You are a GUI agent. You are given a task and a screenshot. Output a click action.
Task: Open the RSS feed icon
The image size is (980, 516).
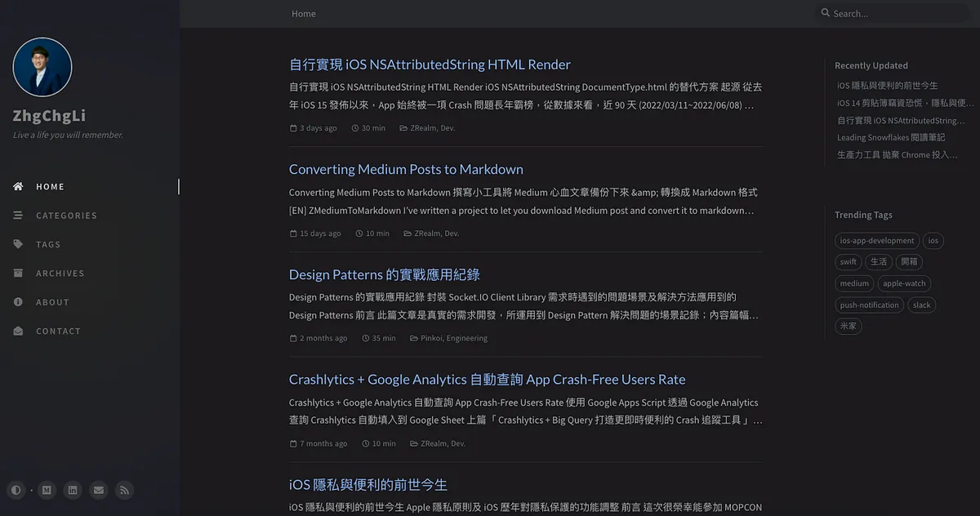pos(124,490)
